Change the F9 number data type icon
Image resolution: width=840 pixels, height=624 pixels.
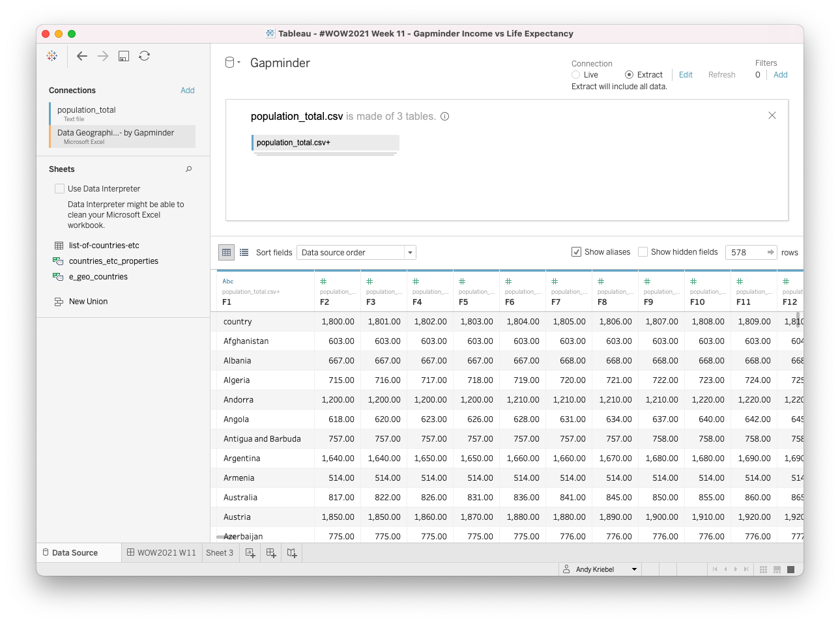point(647,281)
